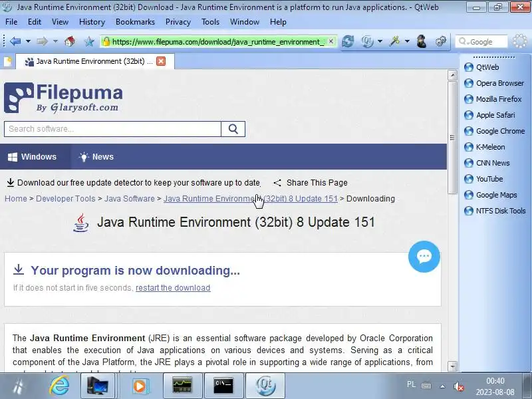Click the magic wand tools icon
532x399 pixels.
pos(394,41)
